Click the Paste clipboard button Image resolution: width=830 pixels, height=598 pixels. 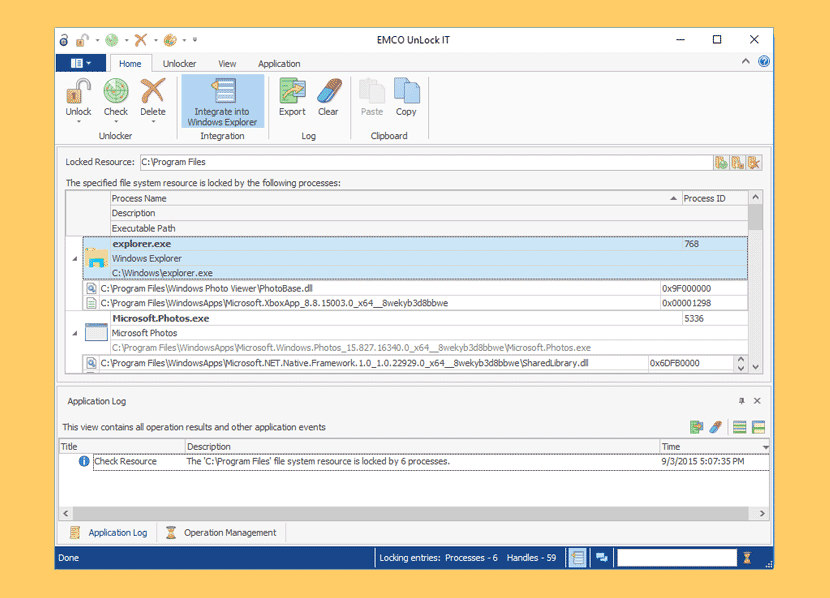click(x=372, y=97)
